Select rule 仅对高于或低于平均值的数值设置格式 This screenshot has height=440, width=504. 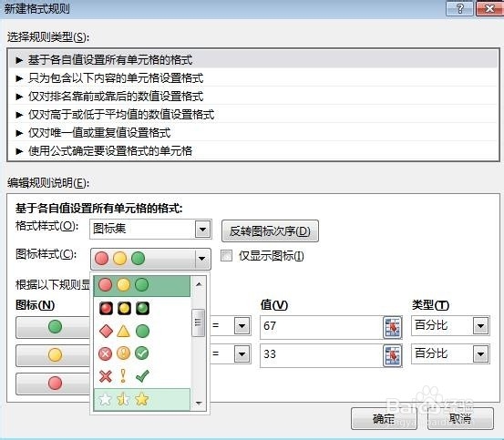point(253,115)
